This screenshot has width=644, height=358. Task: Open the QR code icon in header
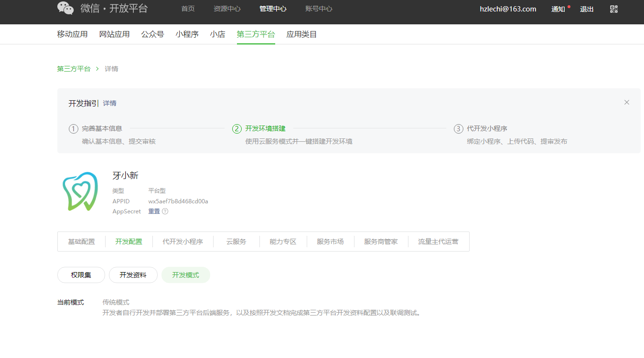point(614,9)
